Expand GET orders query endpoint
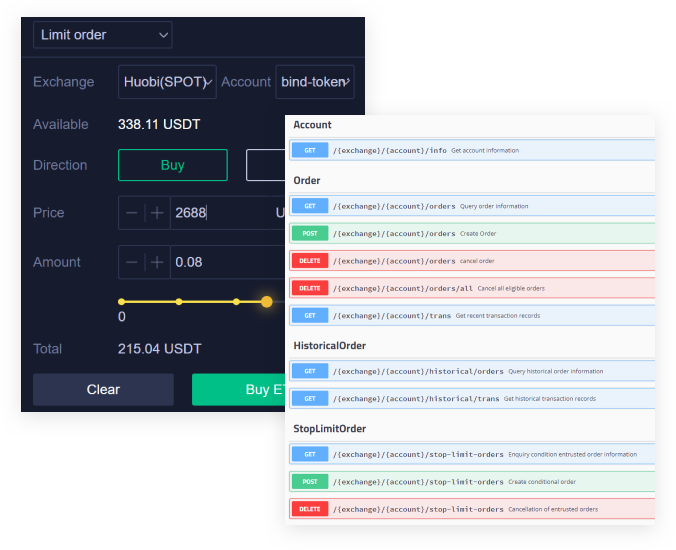 (x=472, y=206)
